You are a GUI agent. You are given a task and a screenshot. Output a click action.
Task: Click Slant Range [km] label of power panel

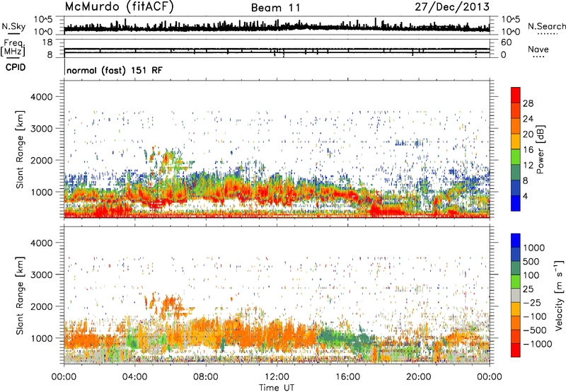coord(20,149)
